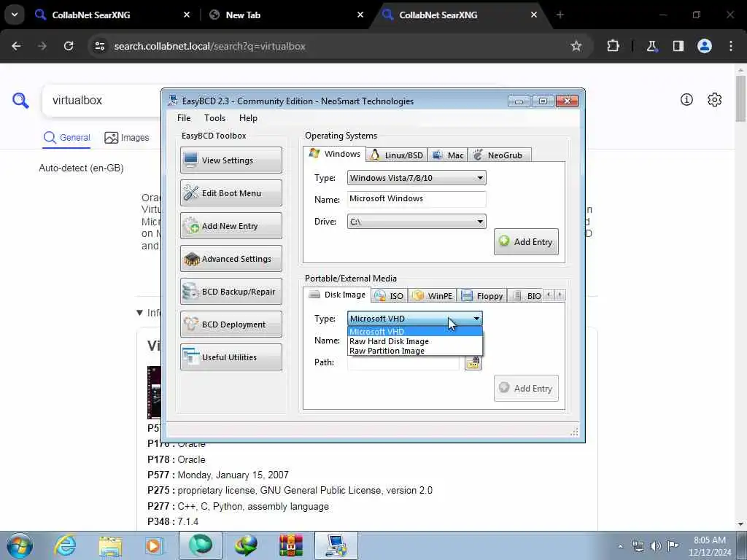Open the Edit Boot Menu section
Screen dimensions: 747x560
pyautogui.click(x=231, y=192)
